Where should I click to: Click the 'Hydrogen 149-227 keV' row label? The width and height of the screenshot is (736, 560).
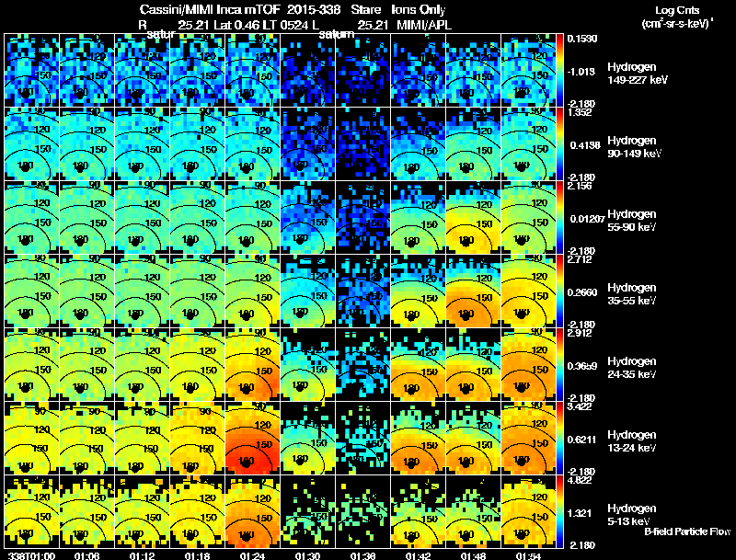point(637,74)
